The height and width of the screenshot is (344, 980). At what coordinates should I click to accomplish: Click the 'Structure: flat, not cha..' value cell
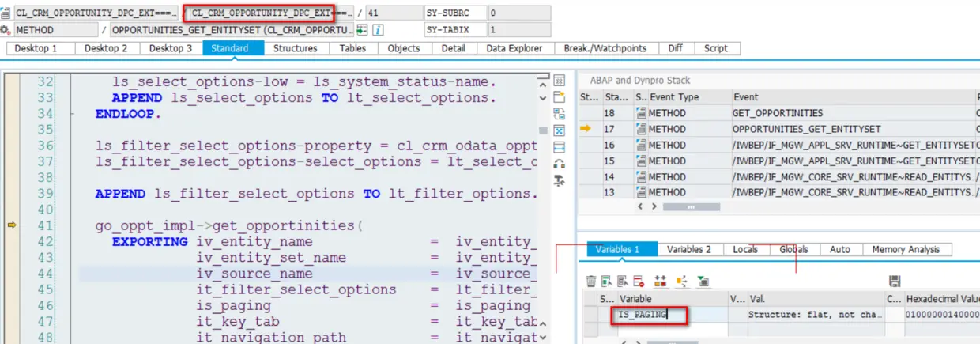815,315
